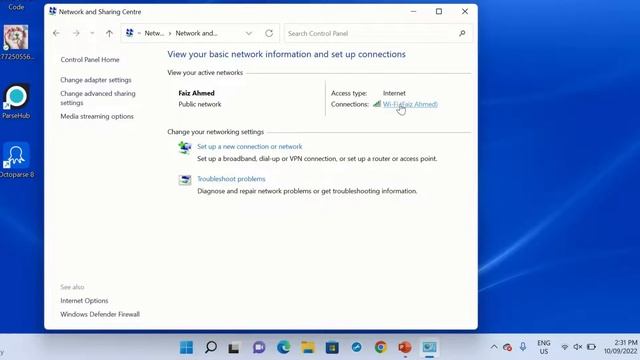Go back using the Back arrow
The height and width of the screenshot is (360, 640).
tap(56, 33)
